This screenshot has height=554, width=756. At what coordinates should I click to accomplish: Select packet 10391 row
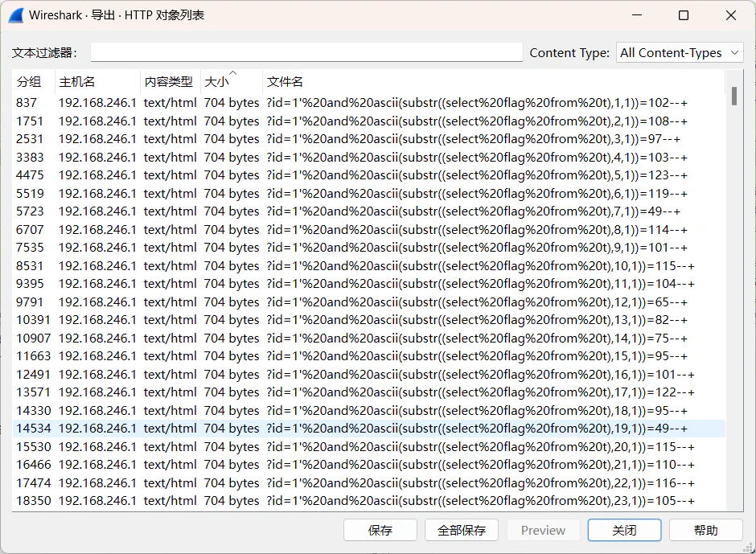(x=369, y=320)
